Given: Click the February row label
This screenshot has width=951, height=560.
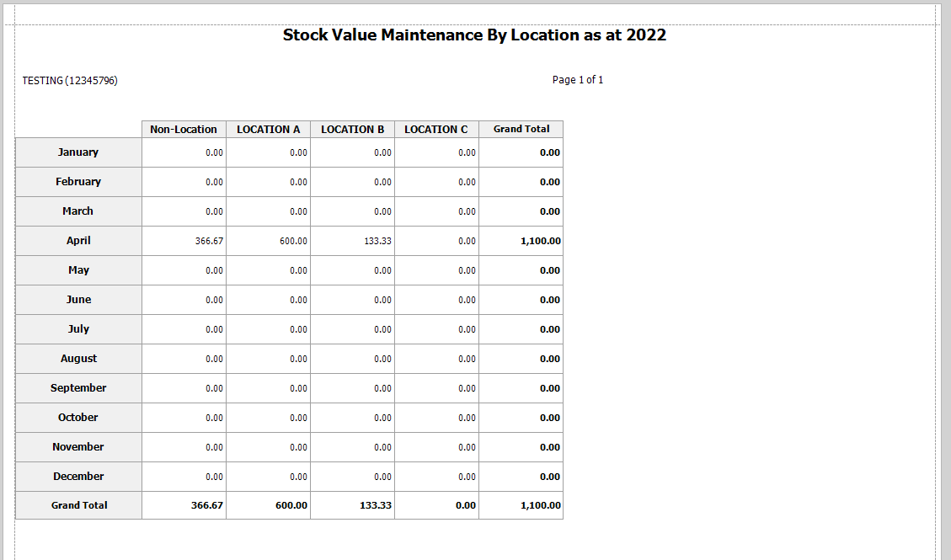Looking at the screenshot, I should tap(78, 182).
